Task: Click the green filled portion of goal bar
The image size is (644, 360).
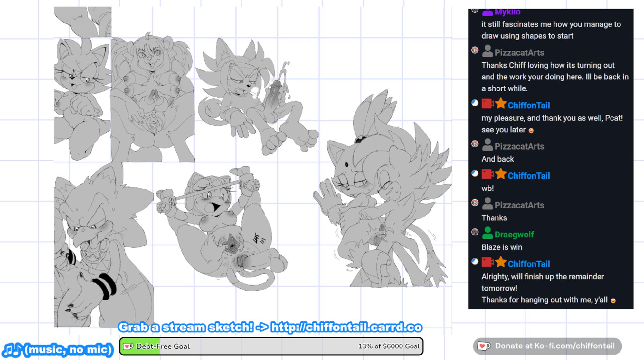Action: pos(140,346)
